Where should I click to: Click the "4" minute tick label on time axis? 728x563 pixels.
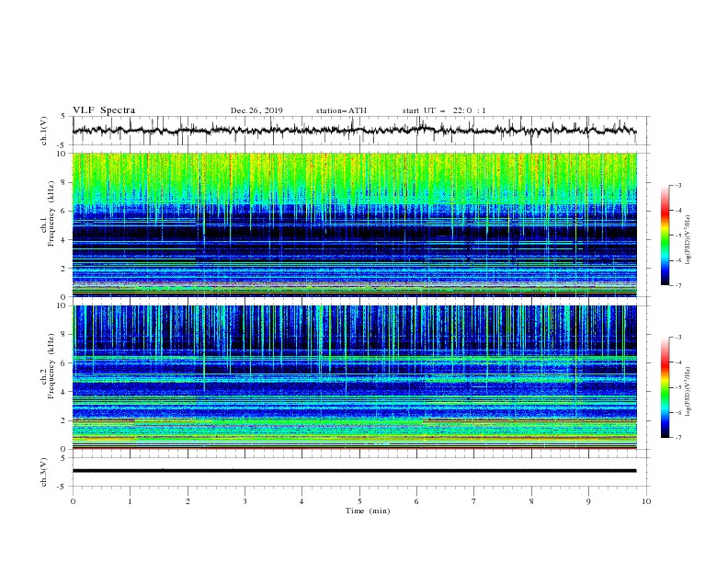(x=301, y=501)
